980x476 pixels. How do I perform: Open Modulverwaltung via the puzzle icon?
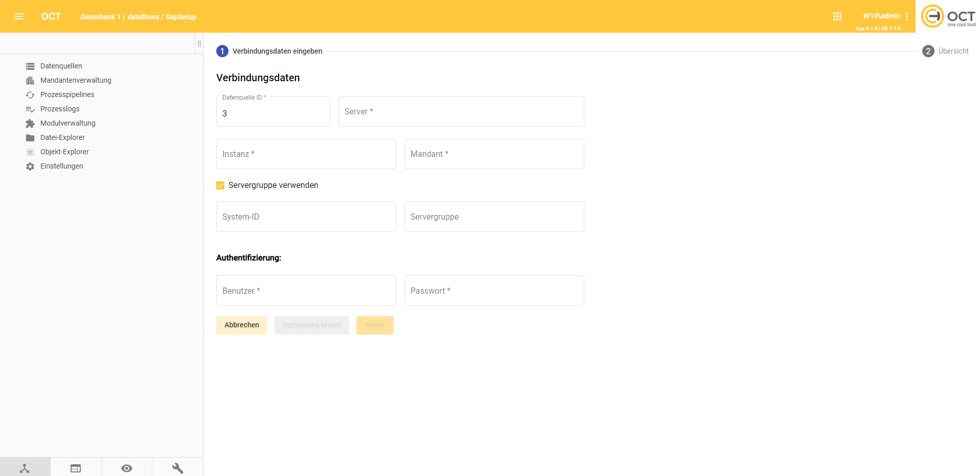[31, 123]
